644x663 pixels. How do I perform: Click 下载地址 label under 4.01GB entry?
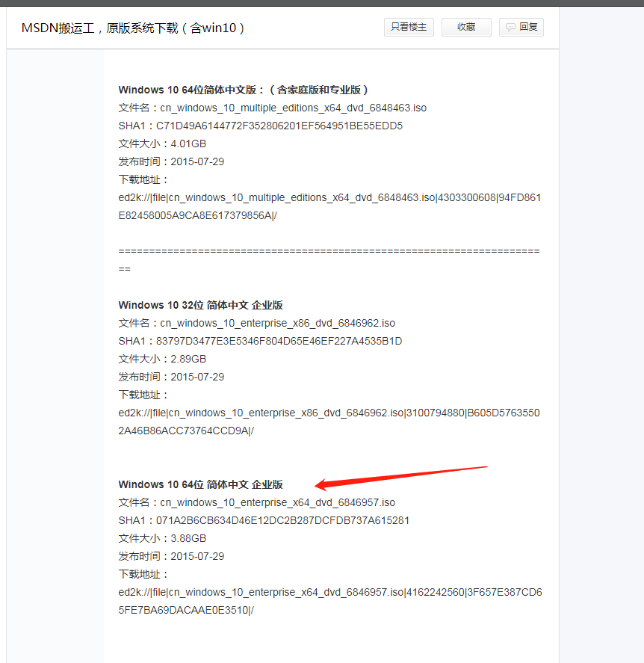143,180
